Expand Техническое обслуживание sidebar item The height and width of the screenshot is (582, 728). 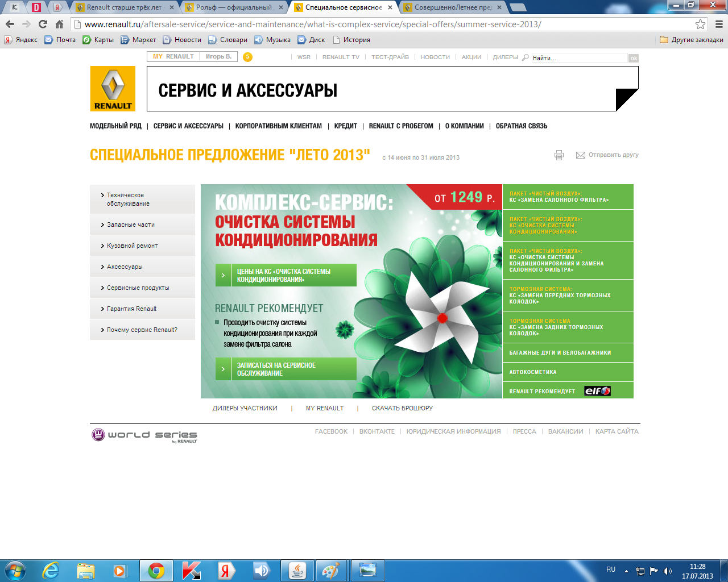[142, 199]
